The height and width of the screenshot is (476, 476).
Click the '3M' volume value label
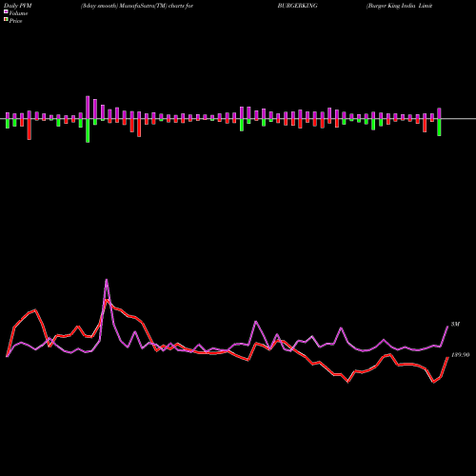pyautogui.click(x=455, y=325)
